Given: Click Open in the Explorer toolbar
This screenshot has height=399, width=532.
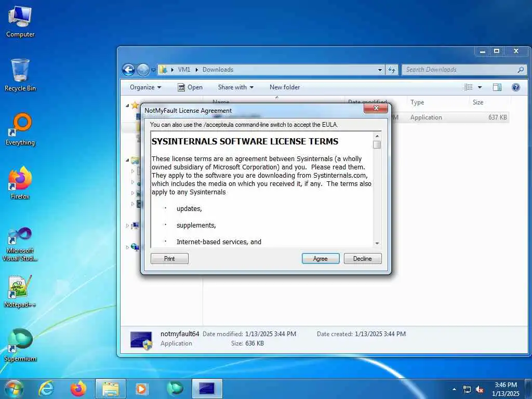Looking at the screenshot, I should tap(190, 87).
